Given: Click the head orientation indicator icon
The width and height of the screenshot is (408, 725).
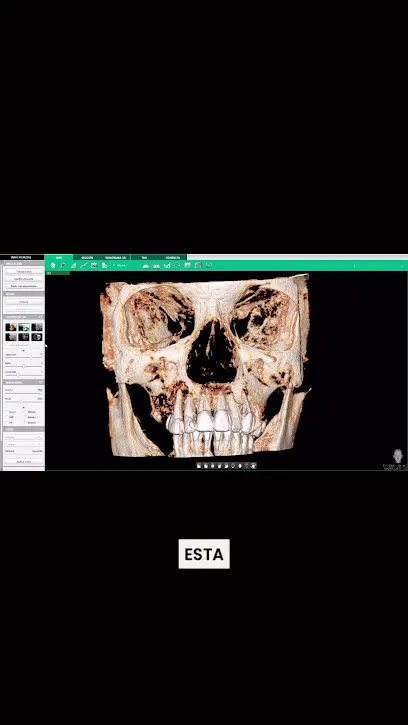Looking at the screenshot, I should tap(397, 455).
